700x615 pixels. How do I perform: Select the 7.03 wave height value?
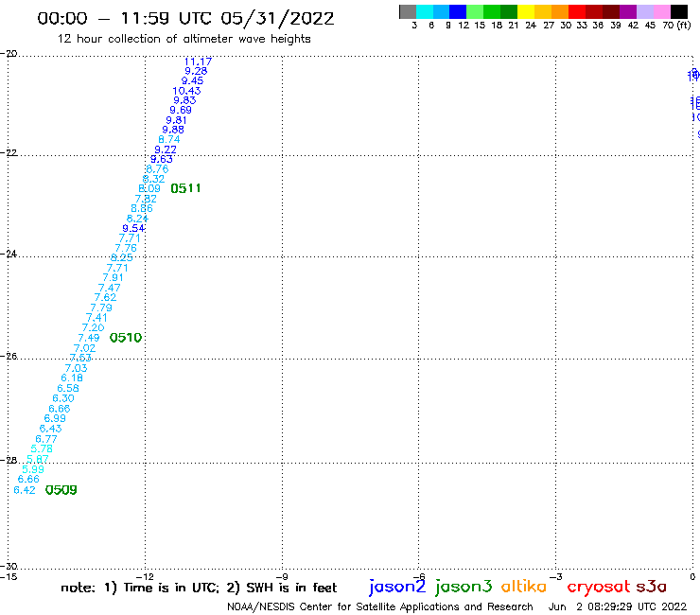click(77, 368)
